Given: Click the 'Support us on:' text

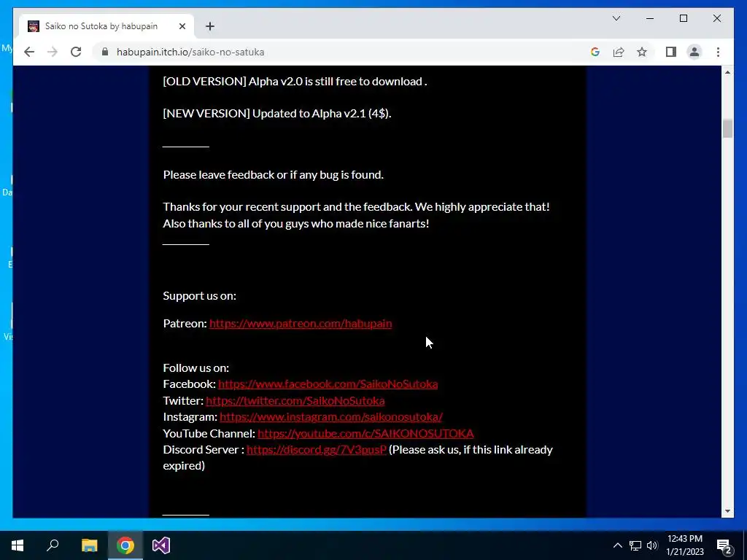Looking at the screenshot, I should point(200,296).
